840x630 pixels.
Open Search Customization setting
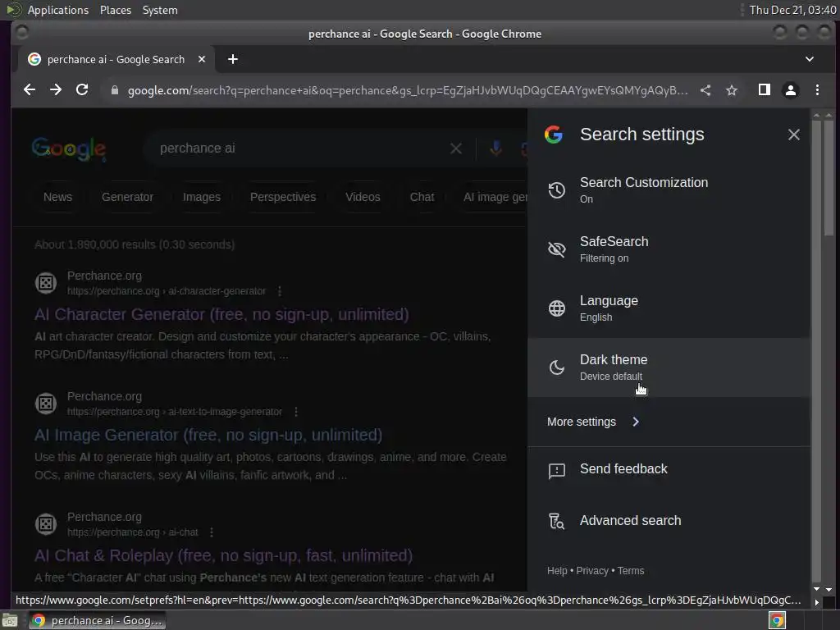tap(669, 190)
